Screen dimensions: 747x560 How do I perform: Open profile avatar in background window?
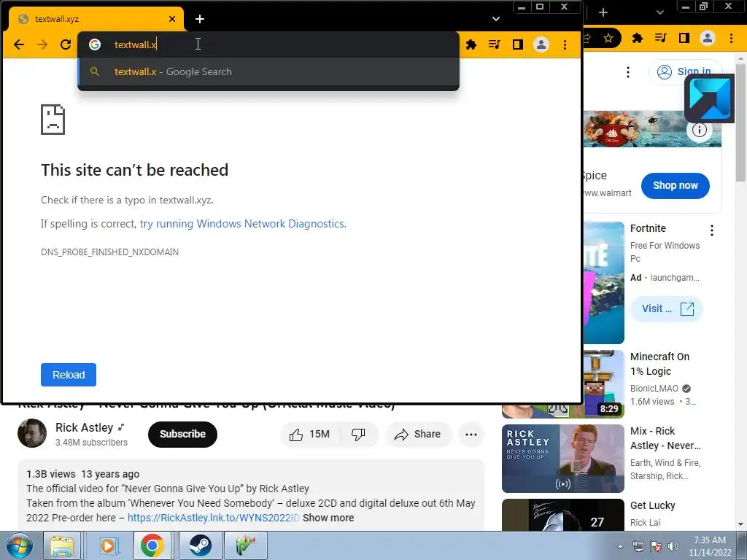click(708, 38)
